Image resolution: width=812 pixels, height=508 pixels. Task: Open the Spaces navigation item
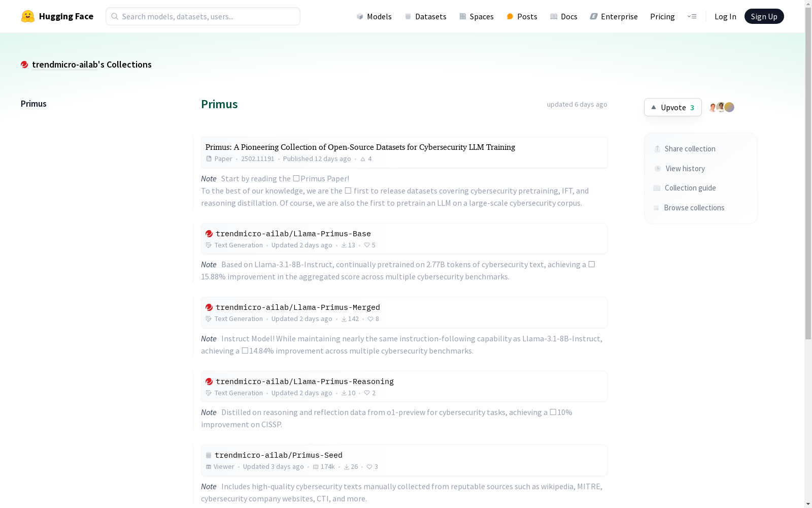(x=477, y=16)
